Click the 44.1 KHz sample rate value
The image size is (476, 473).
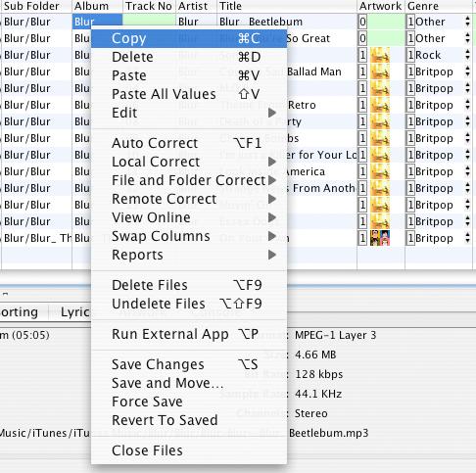pyautogui.click(x=318, y=394)
